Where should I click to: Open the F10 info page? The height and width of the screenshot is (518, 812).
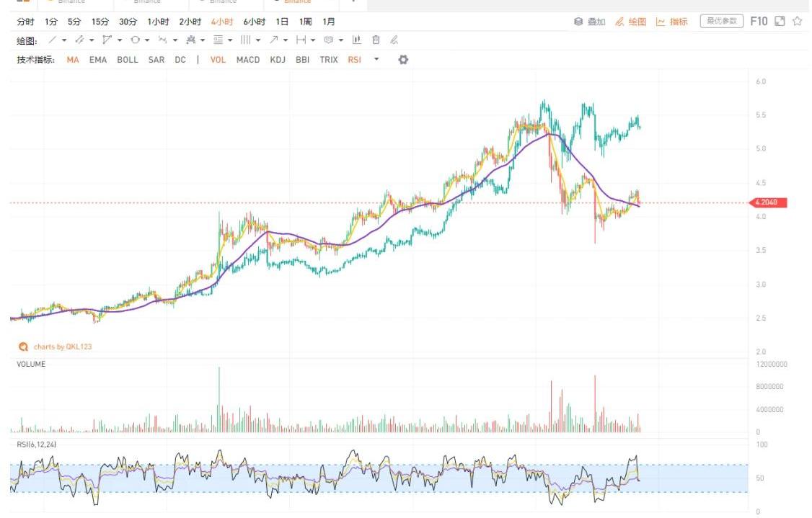pos(759,22)
